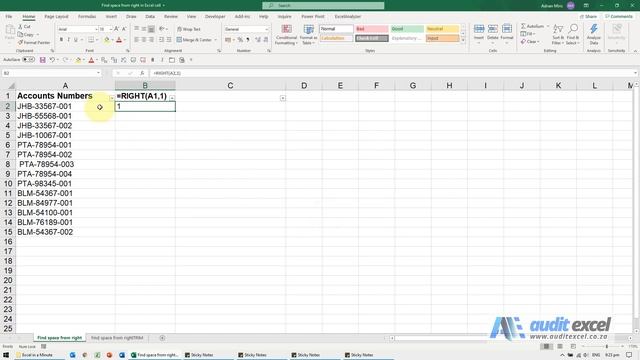640x360 pixels.
Task: Open the File tab
Action: tap(9, 17)
